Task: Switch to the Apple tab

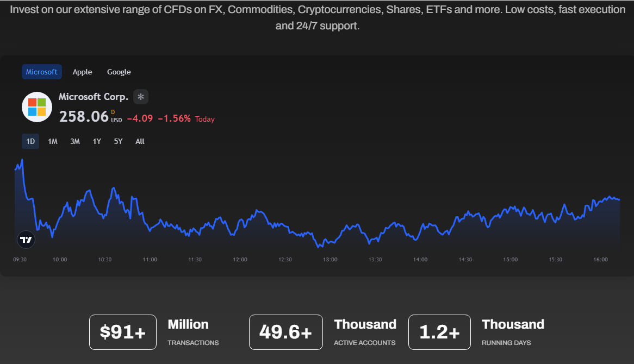Action: (83, 72)
